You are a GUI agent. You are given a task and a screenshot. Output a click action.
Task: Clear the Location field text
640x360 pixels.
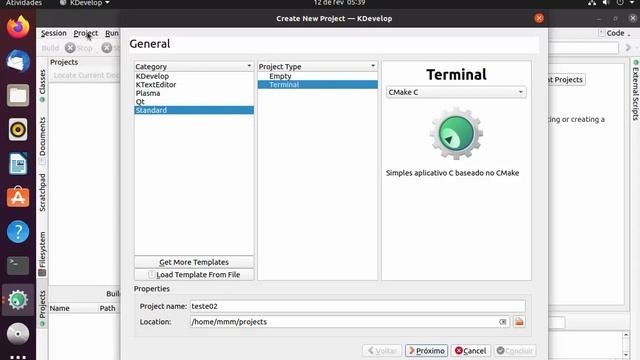(502, 322)
